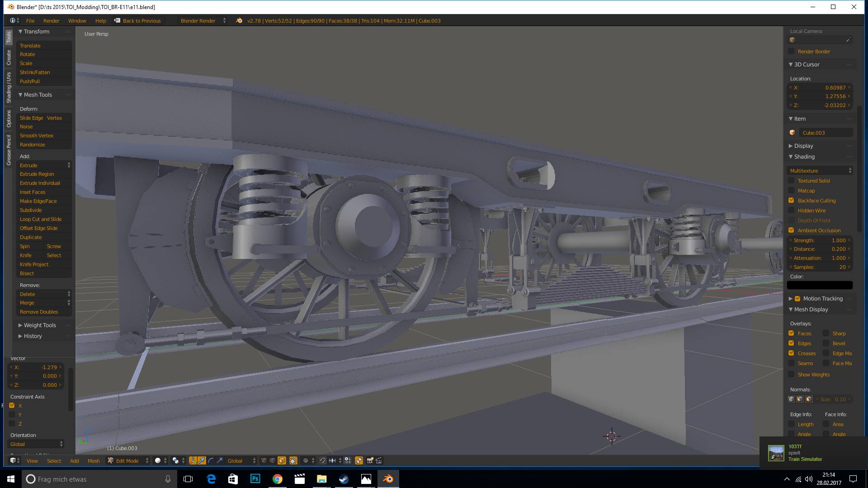Toggle limit selection to visible icon

click(293, 460)
